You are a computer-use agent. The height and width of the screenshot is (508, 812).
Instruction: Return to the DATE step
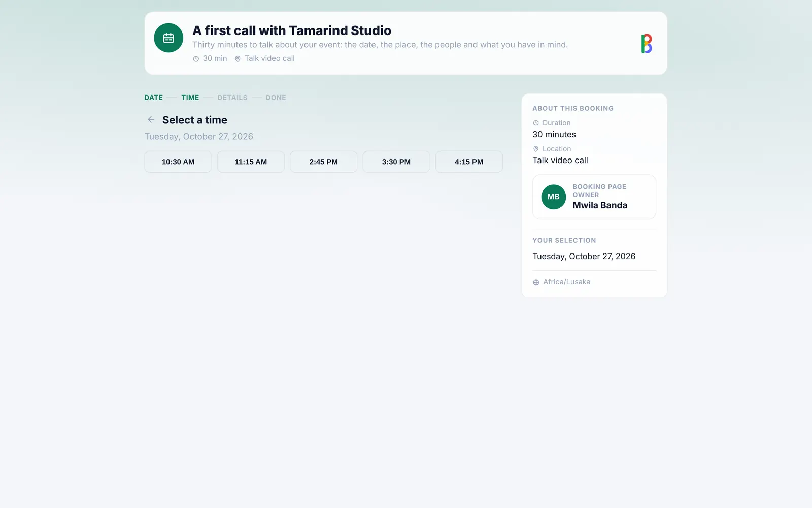point(153,98)
